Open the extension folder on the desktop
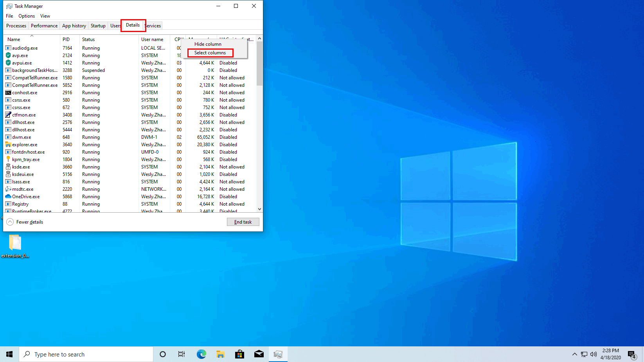Image resolution: width=644 pixels, height=362 pixels. point(15,246)
